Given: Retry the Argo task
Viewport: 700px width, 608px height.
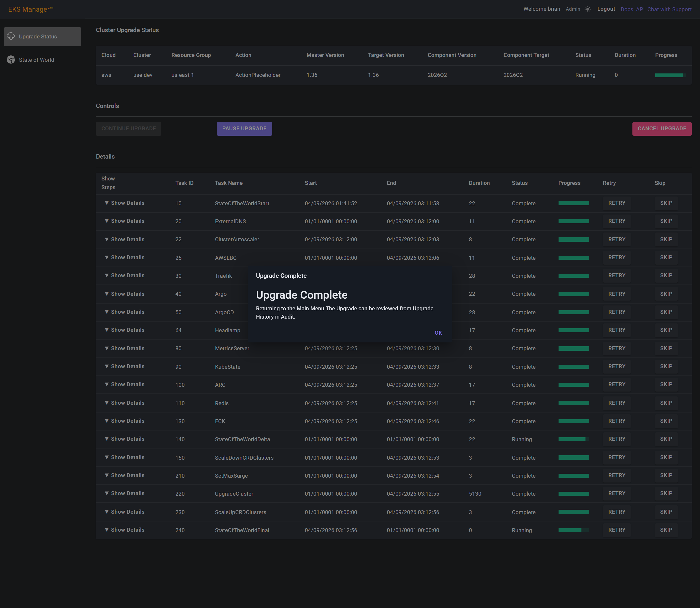Looking at the screenshot, I should tap(617, 294).
